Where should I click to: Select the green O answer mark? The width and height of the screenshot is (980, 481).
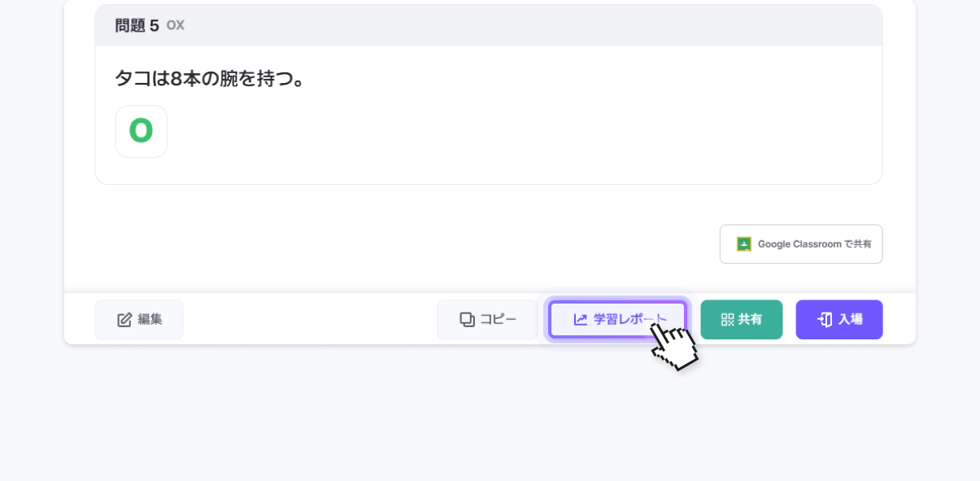(142, 131)
